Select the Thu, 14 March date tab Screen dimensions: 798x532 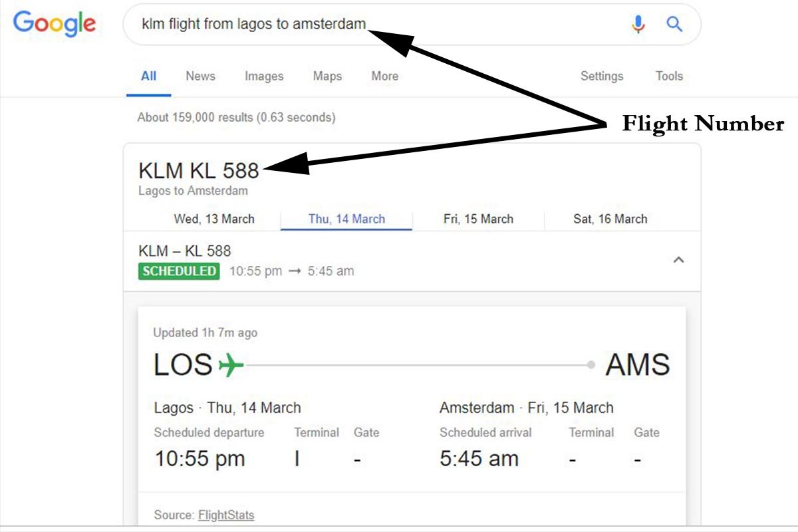346,219
